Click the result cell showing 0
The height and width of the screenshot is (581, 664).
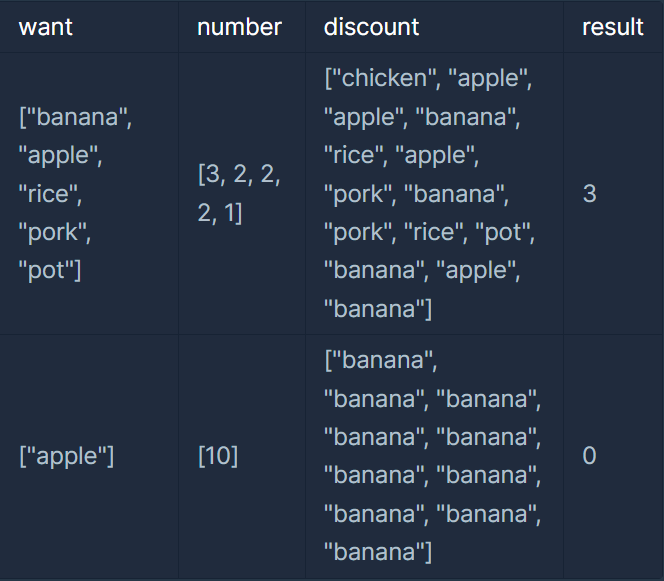[613, 456]
